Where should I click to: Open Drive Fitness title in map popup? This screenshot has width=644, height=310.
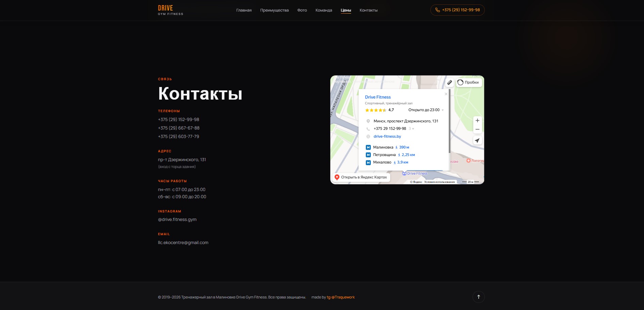(x=378, y=97)
